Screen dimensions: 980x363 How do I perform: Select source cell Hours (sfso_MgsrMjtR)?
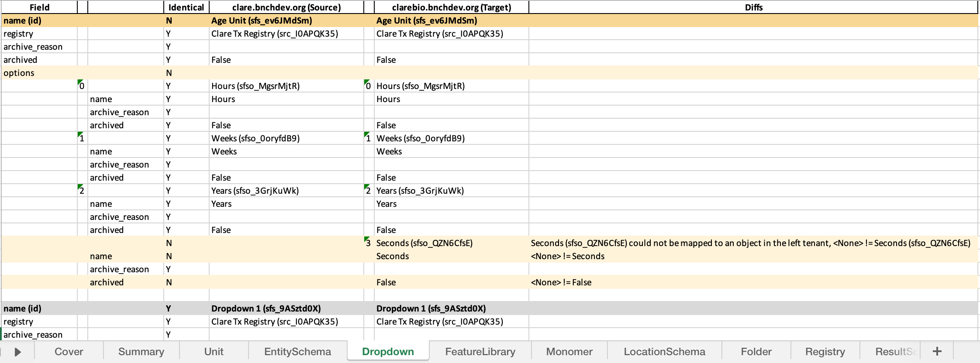coord(286,86)
